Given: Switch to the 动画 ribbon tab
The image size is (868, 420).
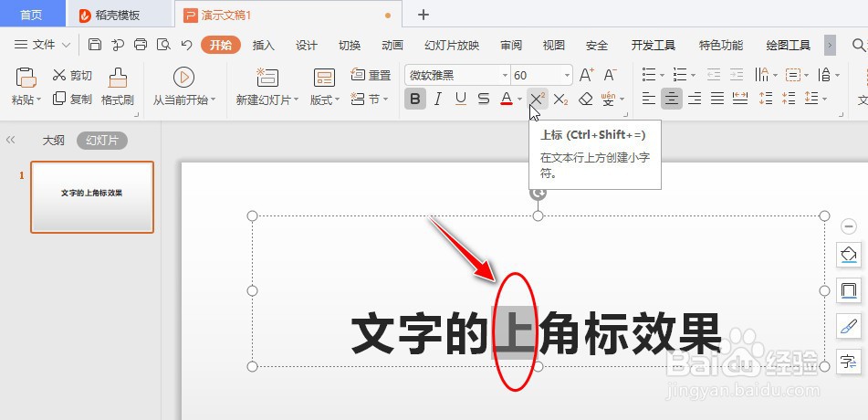Looking at the screenshot, I should tap(392, 45).
